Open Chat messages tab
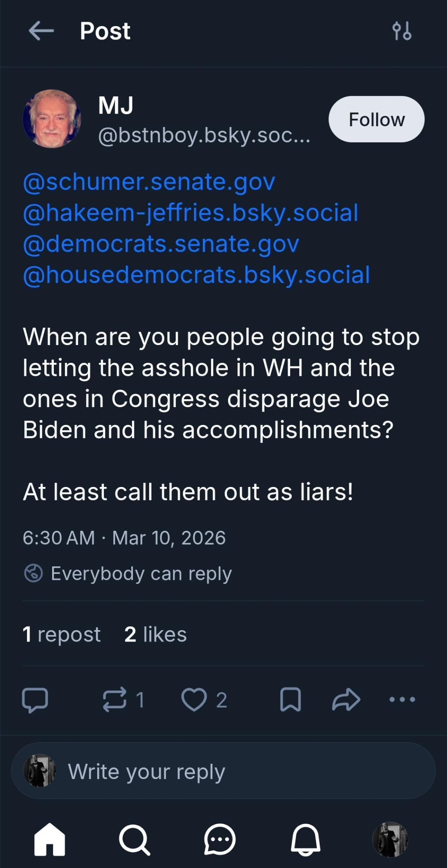 220,840
